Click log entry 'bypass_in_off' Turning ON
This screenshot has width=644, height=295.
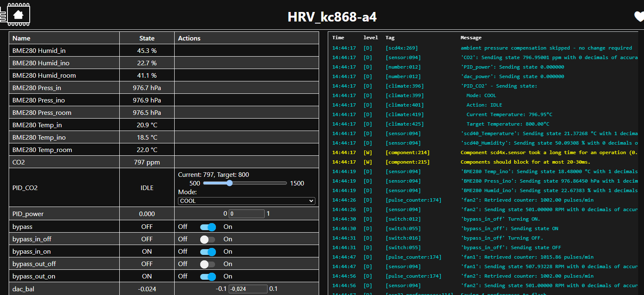tap(500, 219)
